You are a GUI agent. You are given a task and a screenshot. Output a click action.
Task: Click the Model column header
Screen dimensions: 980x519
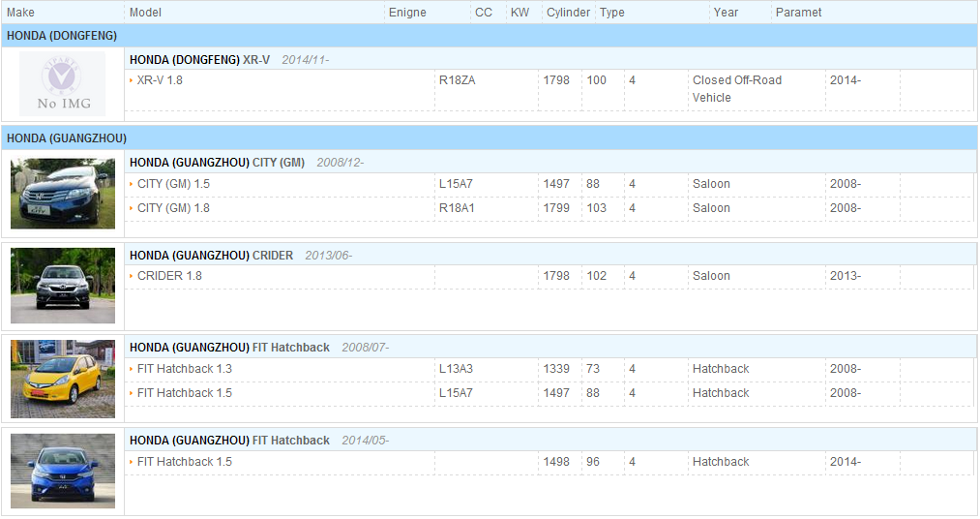tap(145, 13)
